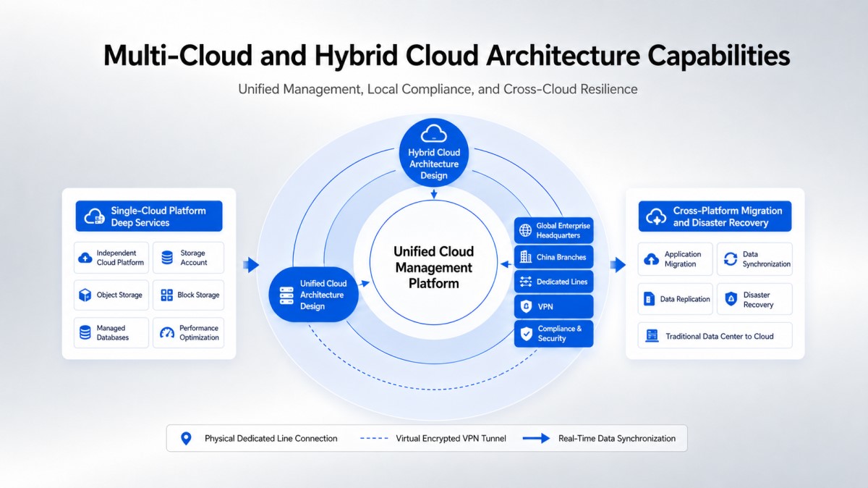The width and height of the screenshot is (868, 488).
Task: Open the Object Storage card
Action: click(111, 295)
